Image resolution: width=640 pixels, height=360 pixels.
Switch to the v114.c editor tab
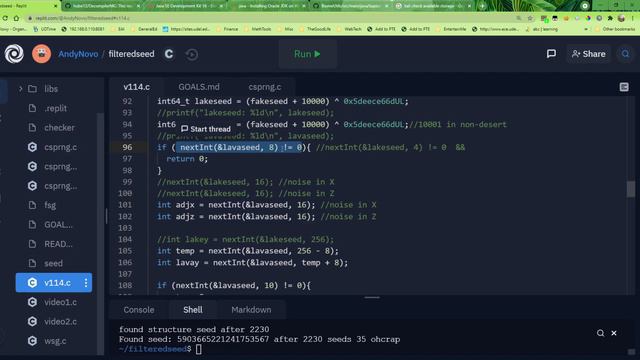[136, 87]
